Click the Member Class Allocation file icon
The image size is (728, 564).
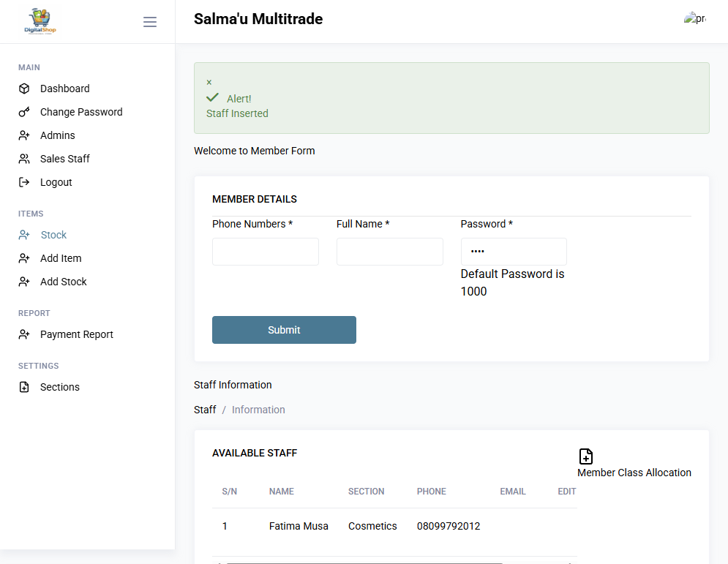(586, 456)
